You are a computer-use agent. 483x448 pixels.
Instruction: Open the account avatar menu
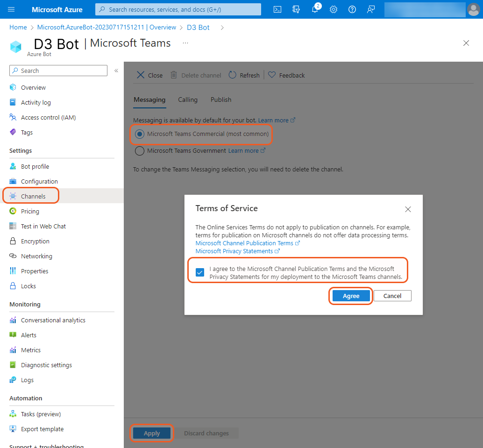pos(473,9)
